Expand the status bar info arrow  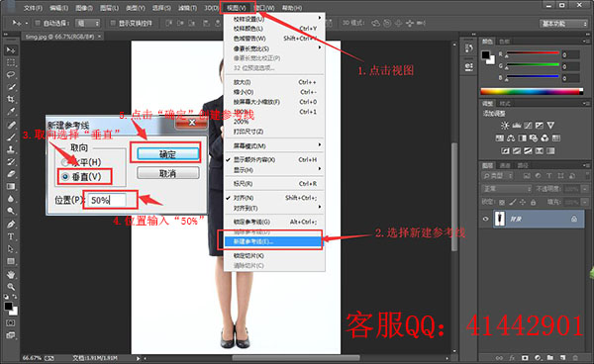[138, 358]
